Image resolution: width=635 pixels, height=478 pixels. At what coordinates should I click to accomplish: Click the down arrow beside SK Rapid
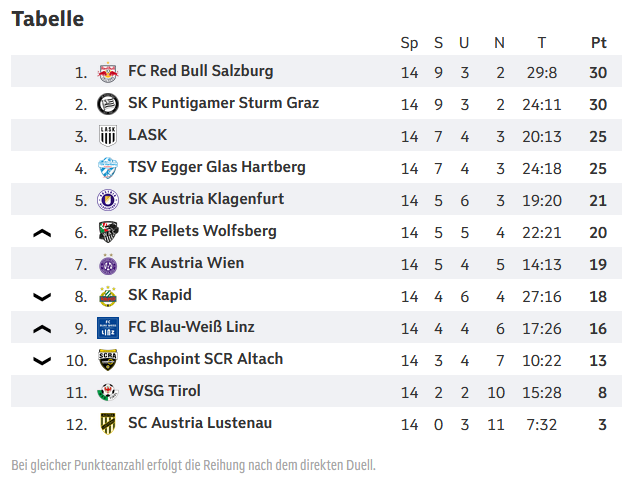pyautogui.click(x=42, y=297)
